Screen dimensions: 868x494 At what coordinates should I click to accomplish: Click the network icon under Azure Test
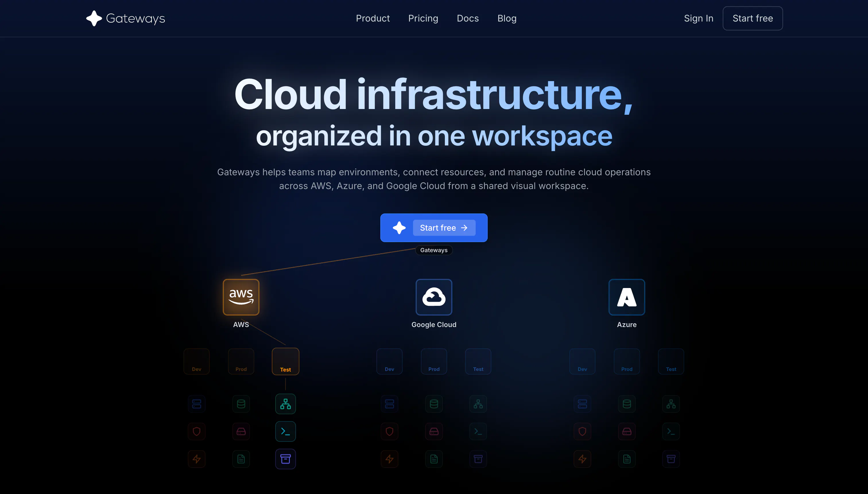pyautogui.click(x=671, y=404)
